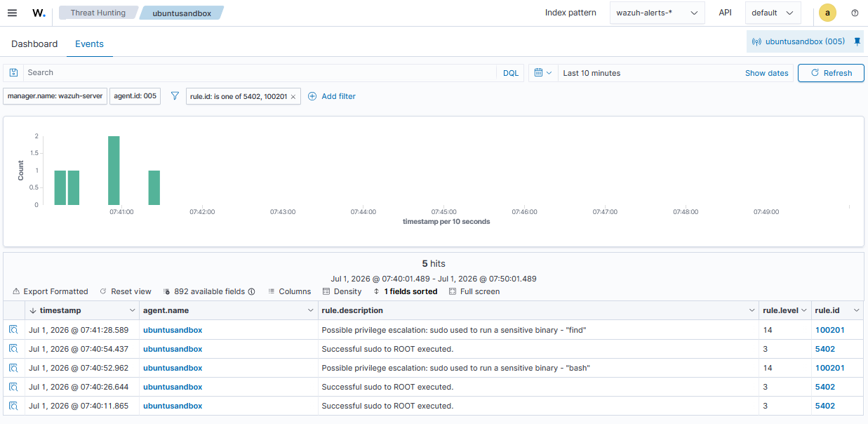Switch to DQL query language
This screenshot has width=868, height=424.
coord(511,73)
